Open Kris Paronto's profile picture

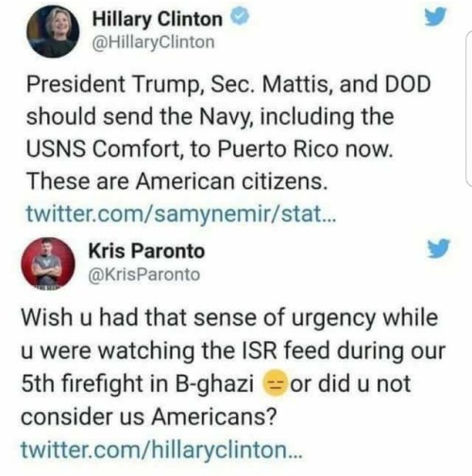pos(48,263)
